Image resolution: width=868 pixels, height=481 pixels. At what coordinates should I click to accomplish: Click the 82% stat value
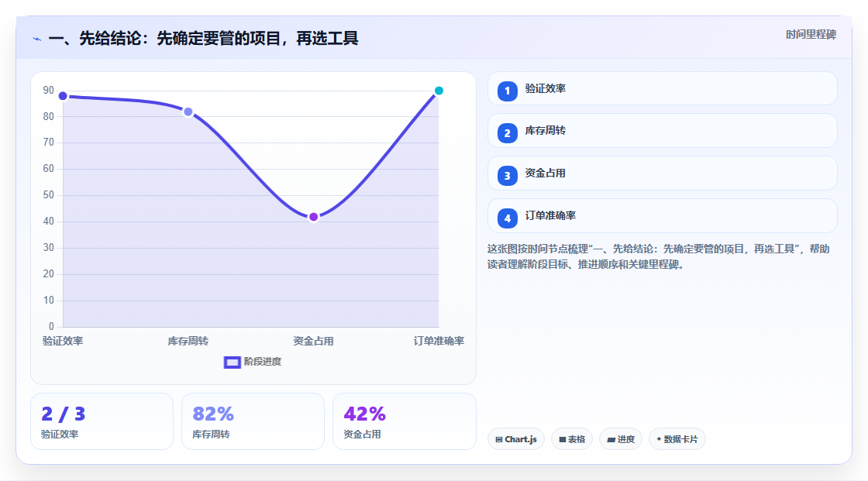(213, 414)
